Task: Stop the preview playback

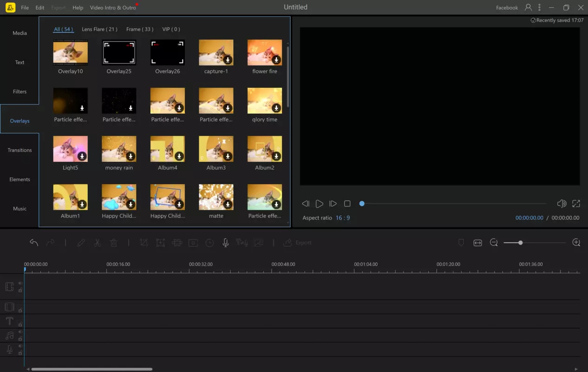Action: click(x=347, y=204)
